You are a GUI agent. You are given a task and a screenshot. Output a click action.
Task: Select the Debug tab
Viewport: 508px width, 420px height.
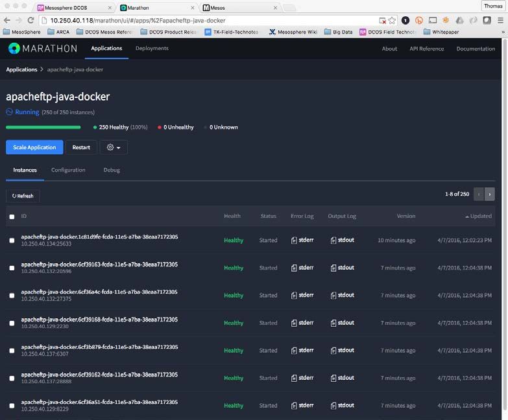click(112, 170)
